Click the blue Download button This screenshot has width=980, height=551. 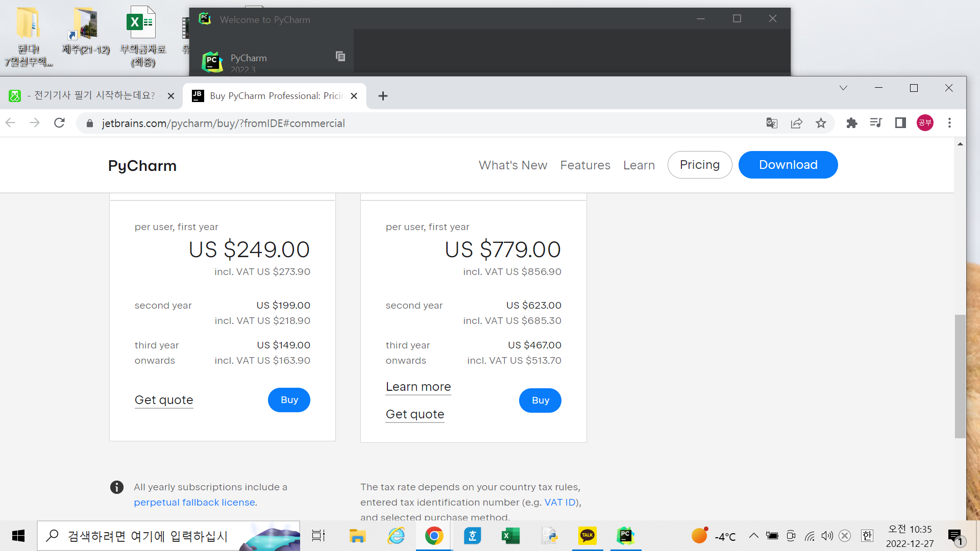click(x=788, y=165)
